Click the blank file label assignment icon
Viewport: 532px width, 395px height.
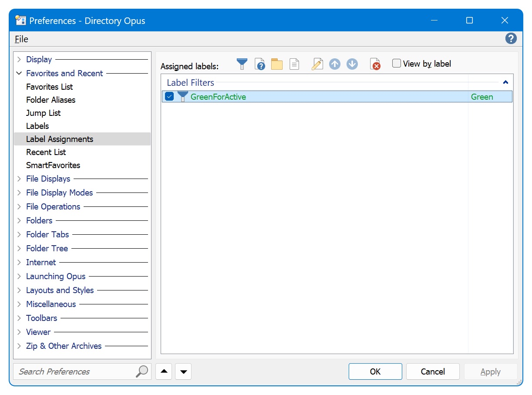point(295,64)
